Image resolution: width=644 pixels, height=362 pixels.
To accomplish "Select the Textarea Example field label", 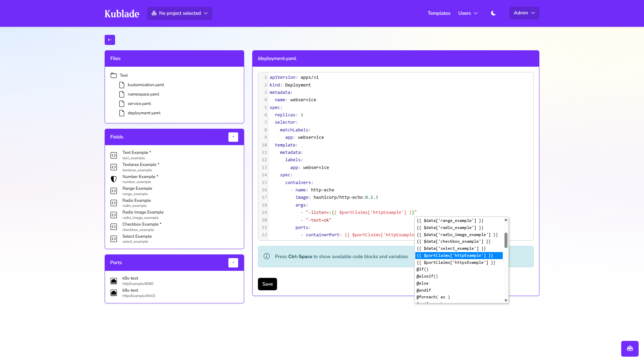I will [141, 165].
